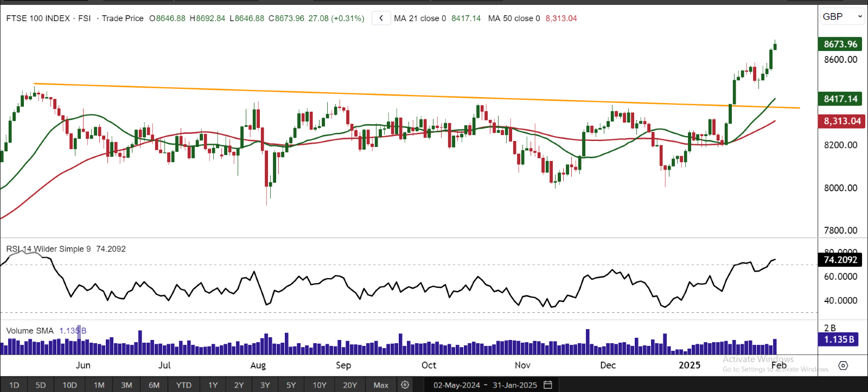Click the price scale settings target icon
This screenshot has height=392, width=868.
coord(843,365)
